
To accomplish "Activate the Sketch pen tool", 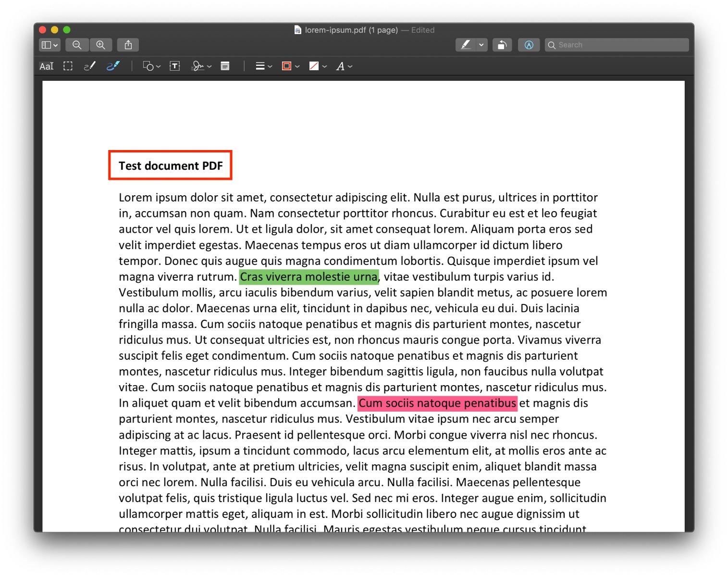I will point(89,66).
